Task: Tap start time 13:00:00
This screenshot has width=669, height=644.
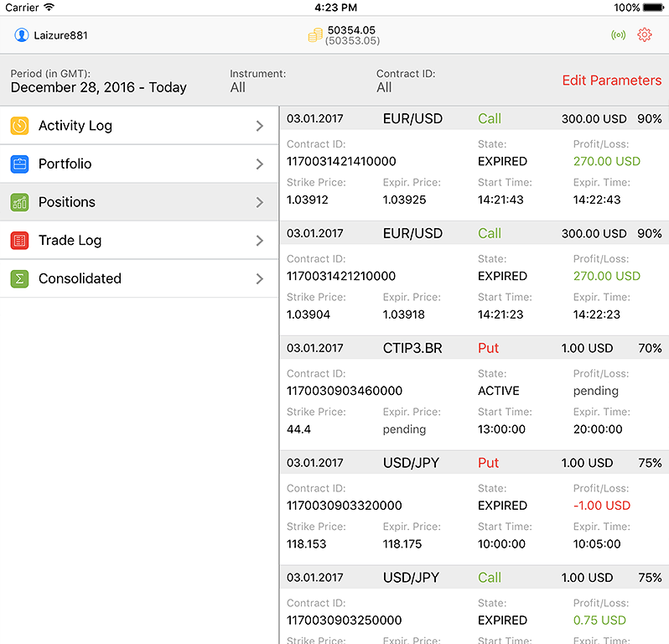Action: [x=501, y=429]
